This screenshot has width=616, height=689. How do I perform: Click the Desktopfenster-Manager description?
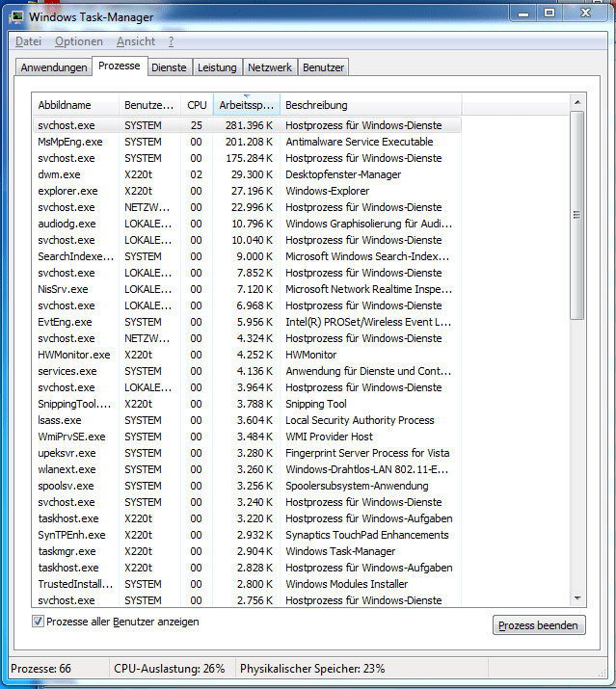pyautogui.click(x=343, y=174)
